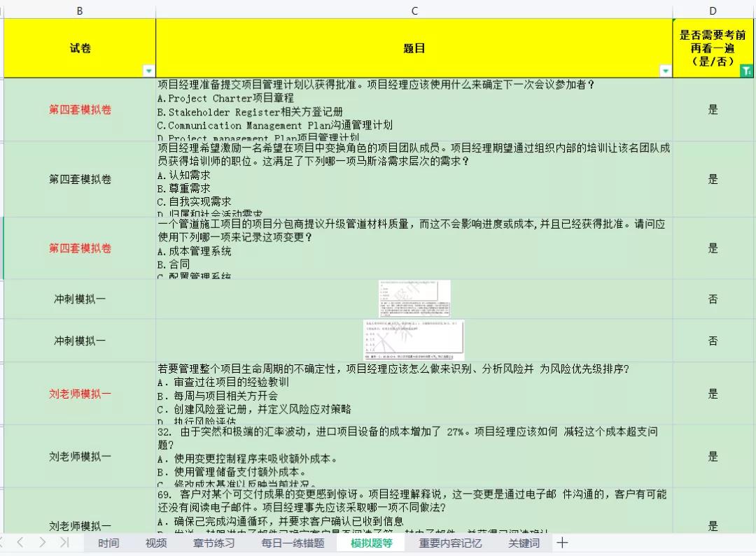Screen dimensions: 756x556
Task: Click the 题目 header cell
Action: pyautogui.click(x=414, y=48)
